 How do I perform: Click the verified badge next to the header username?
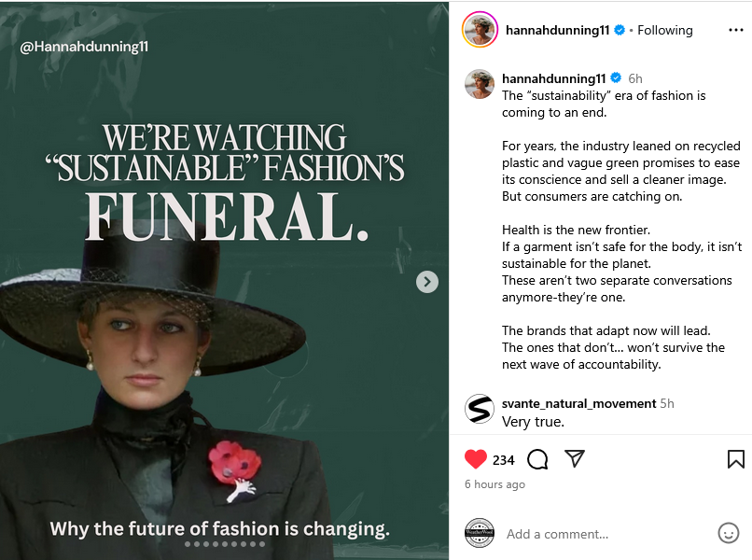pos(620,30)
